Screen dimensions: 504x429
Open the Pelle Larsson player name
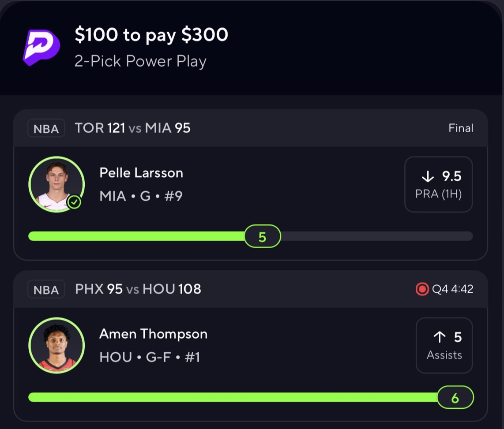[141, 172]
